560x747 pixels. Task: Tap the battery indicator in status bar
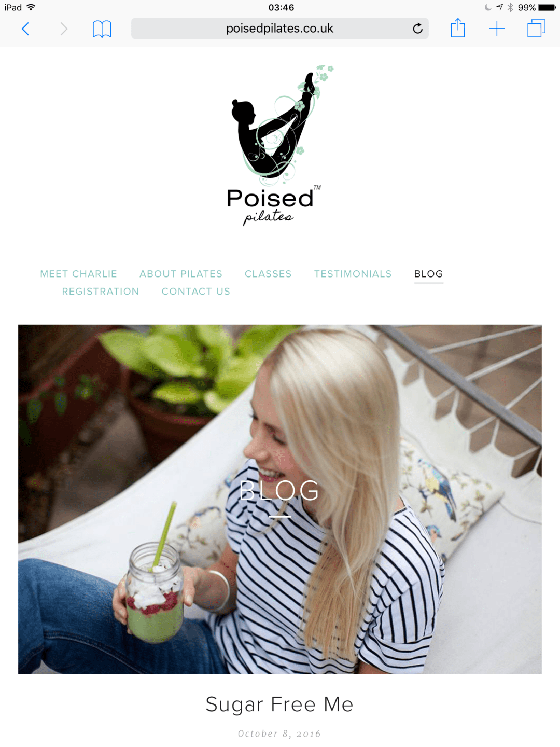click(x=547, y=7)
